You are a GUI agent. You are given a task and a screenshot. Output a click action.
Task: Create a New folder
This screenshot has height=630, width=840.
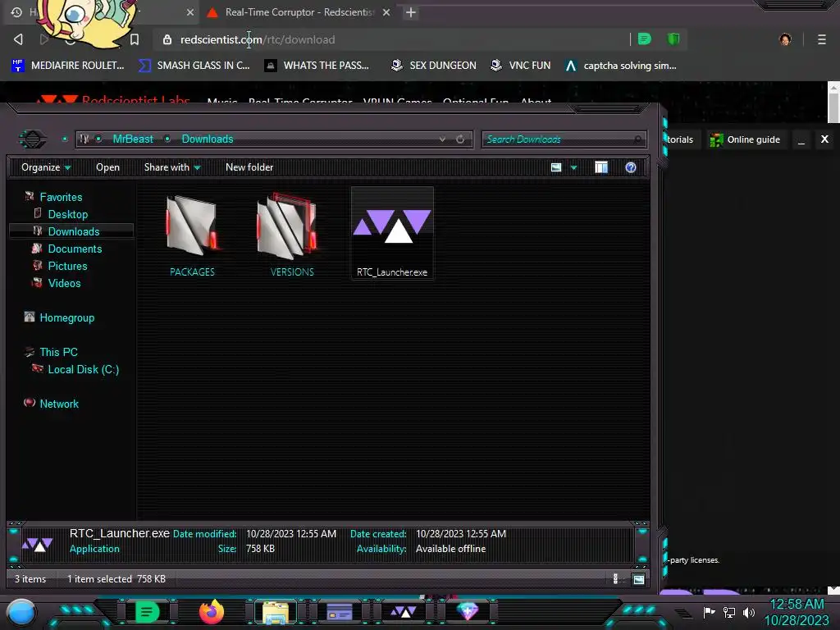click(249, 167)
